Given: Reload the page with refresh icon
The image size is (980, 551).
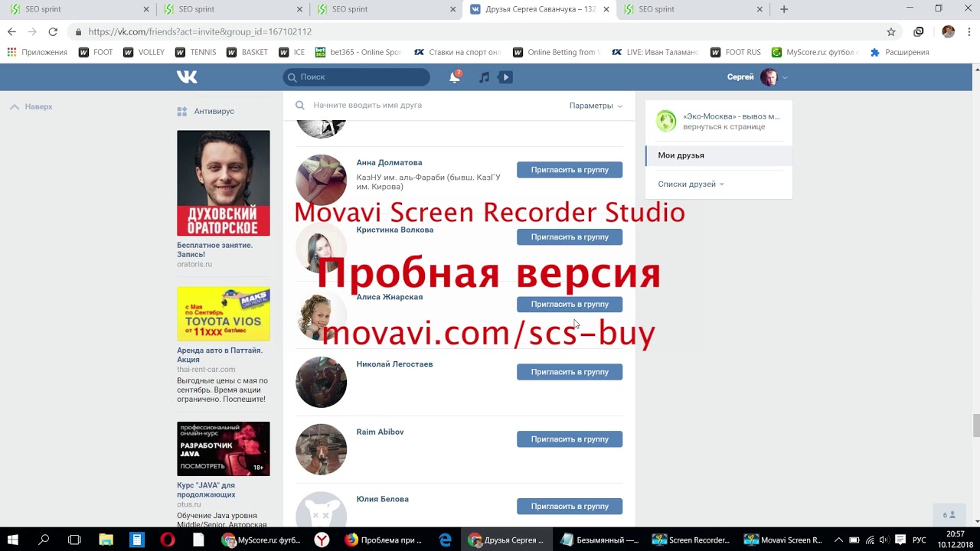Looking at the screenshot, I should [x=53, y=31].
